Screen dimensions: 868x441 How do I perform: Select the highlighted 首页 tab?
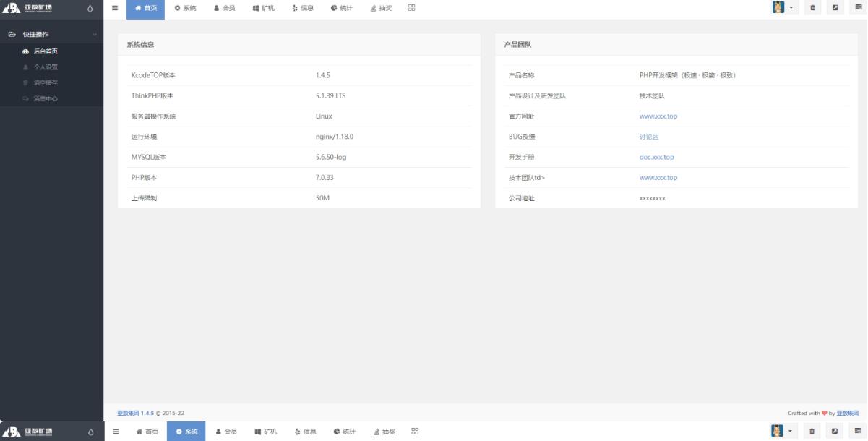tap(145, 9)
